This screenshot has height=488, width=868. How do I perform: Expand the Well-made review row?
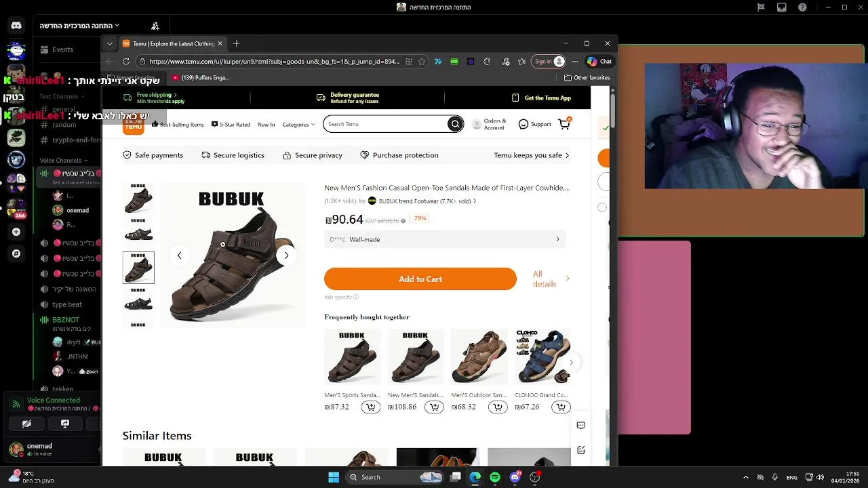pos(445,239)
